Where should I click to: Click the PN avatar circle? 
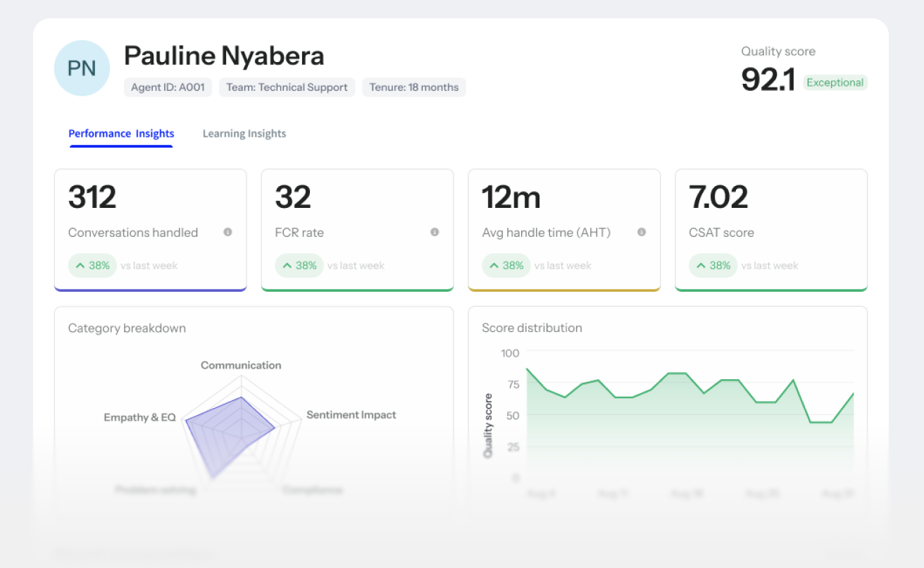point(82,68)
